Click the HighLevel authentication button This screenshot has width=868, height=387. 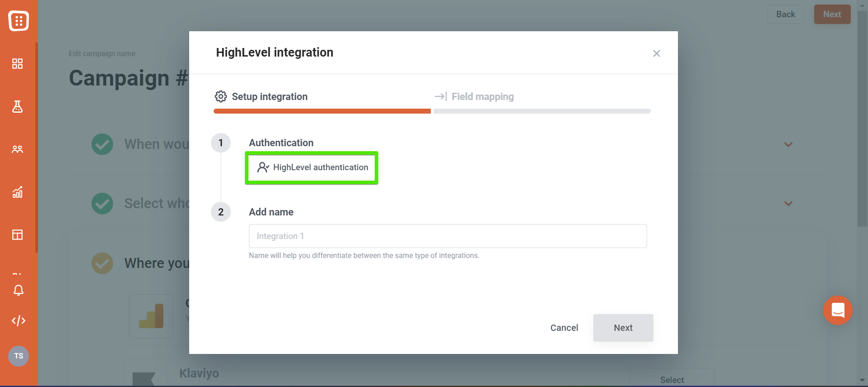[x=312, y=167]
